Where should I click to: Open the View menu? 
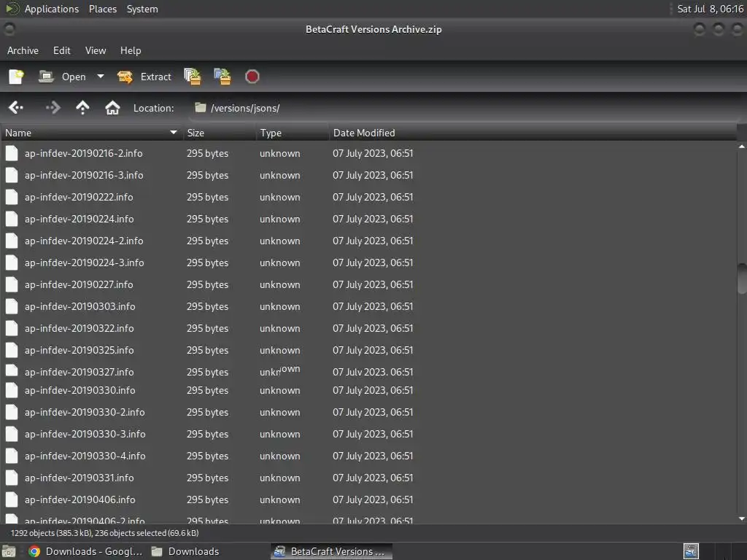click(x=96, y=50)
